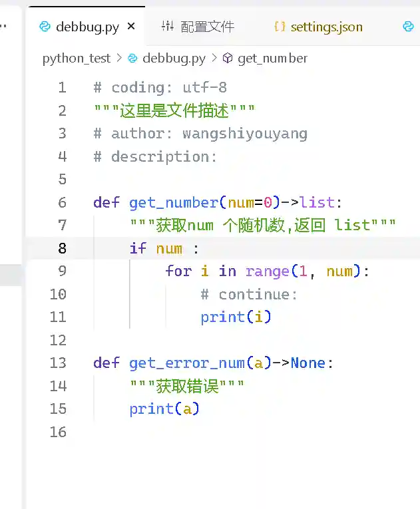This screenshot has width=420, height=509.
Task: Click 'num=0' parameter on line 6
Action: (250, 203)
